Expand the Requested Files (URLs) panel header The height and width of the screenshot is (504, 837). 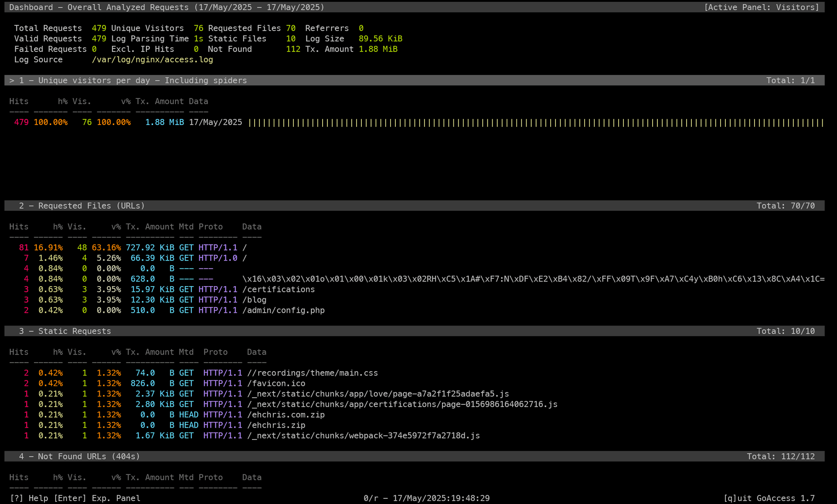point(414,206)
